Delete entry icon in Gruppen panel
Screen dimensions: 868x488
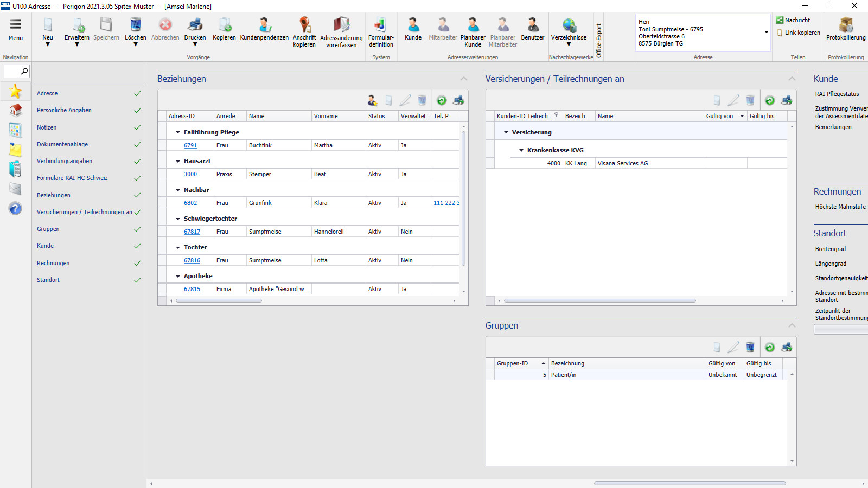coord(750,347)
